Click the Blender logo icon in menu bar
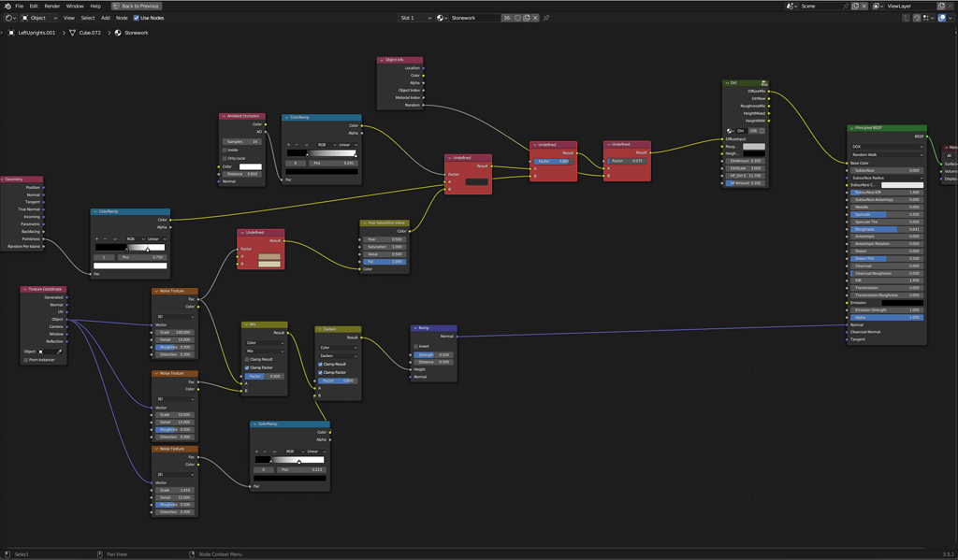Image resolution: width=958 pixels, height=560 pixels. tap(7, 5)
